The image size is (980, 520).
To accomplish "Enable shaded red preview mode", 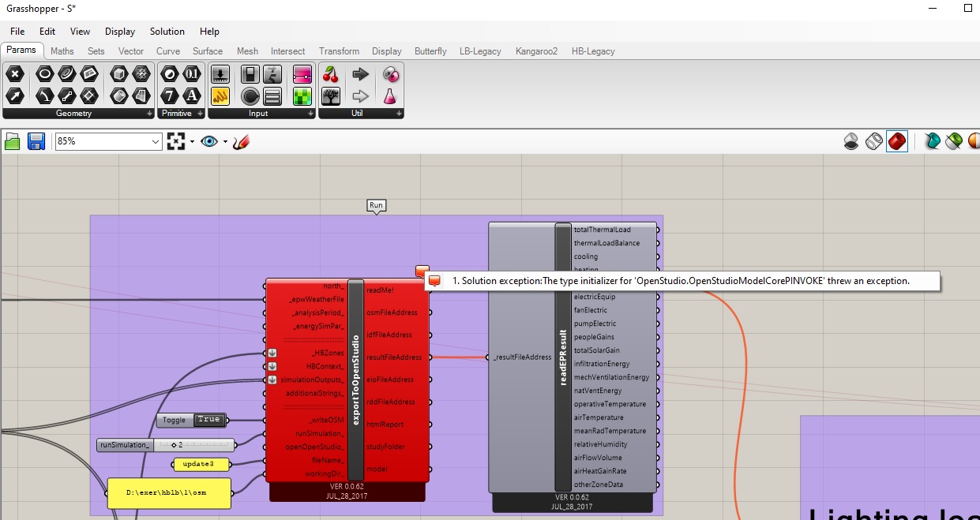I will [897, 142].
